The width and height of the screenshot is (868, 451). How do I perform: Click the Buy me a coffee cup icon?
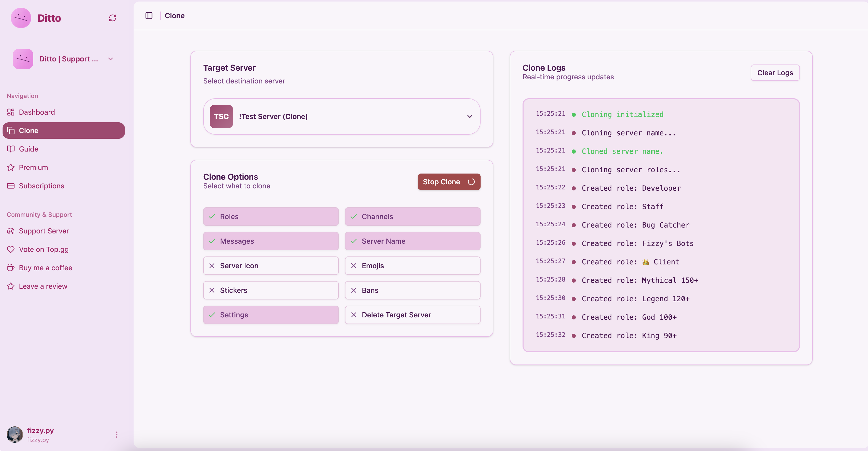(11, 268)
